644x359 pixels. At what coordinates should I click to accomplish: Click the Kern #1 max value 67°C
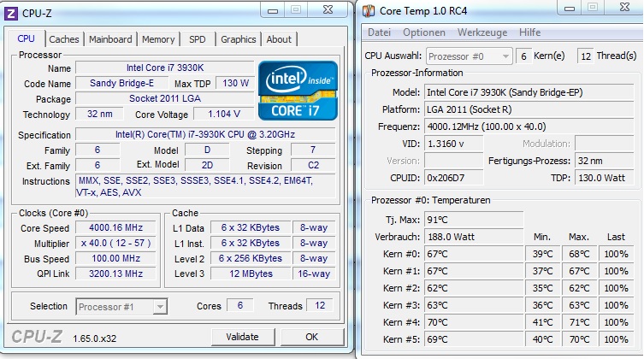coord(580,271)
